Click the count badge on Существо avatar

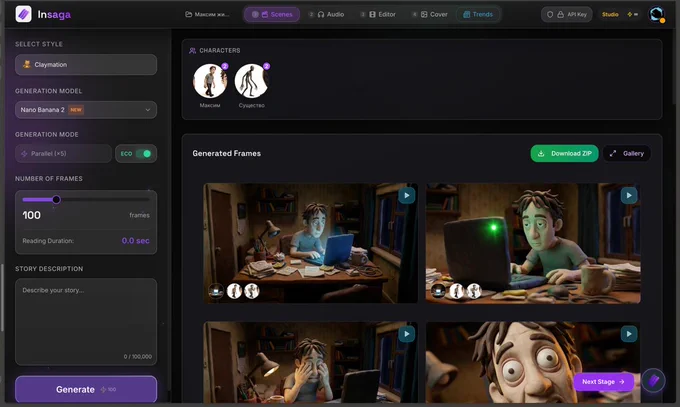(x=266, y=66)
